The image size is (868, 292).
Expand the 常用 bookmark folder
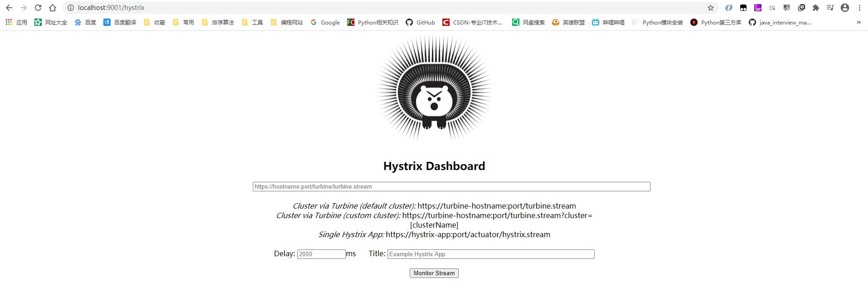click(183, 22)
